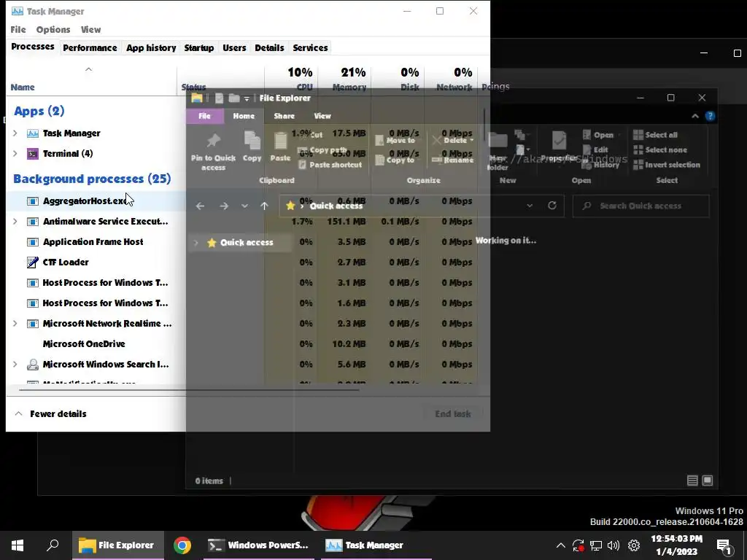747x560 pixels.
Task: Open the Task Manager Options menu
Action: point(53,29)
